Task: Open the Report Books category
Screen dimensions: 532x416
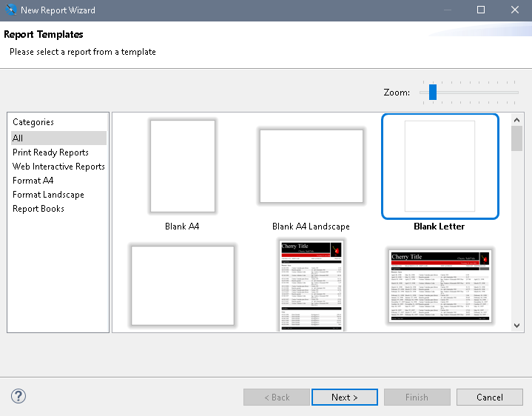Action: pos(38,209)
